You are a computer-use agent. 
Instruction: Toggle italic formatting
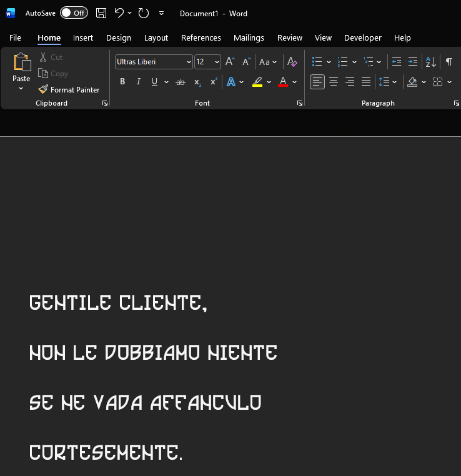coord(139,81)
